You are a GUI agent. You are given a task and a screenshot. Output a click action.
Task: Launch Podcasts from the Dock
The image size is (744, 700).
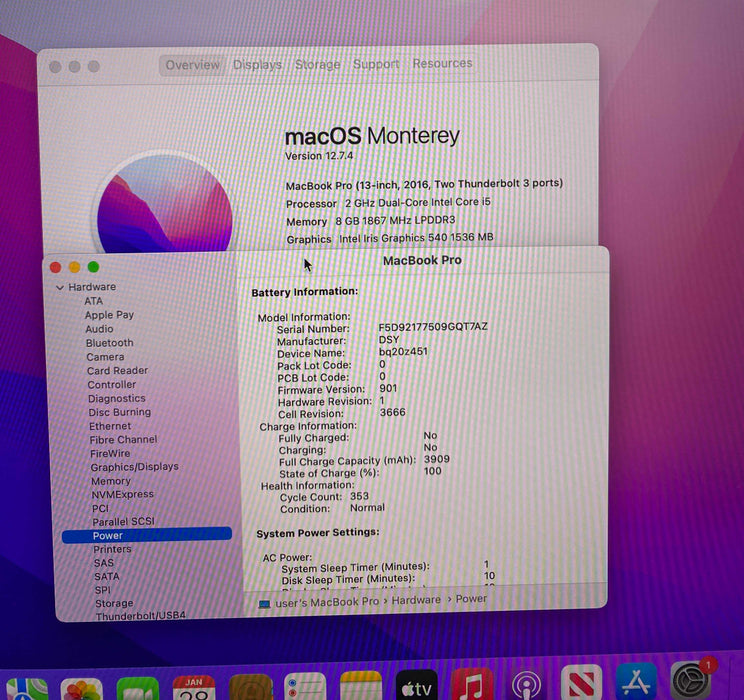(527, 683)
